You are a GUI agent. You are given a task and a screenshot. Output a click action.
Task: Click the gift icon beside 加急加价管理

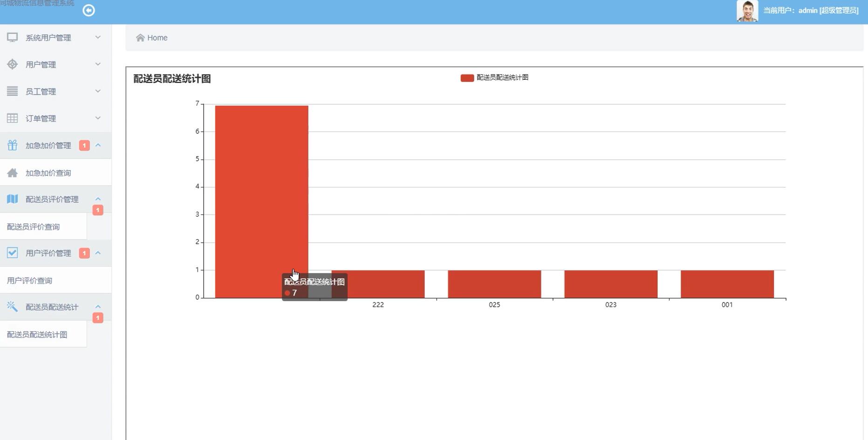pyautogui.click(x=13, y=145)
